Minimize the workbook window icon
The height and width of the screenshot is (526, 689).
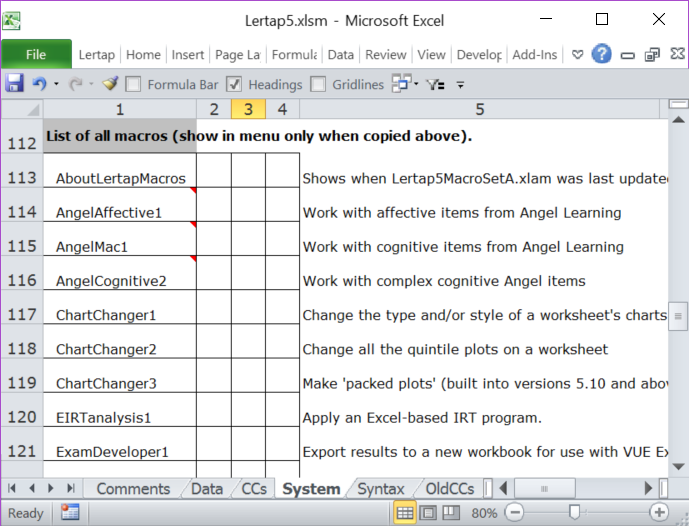[x=627, y=55]
